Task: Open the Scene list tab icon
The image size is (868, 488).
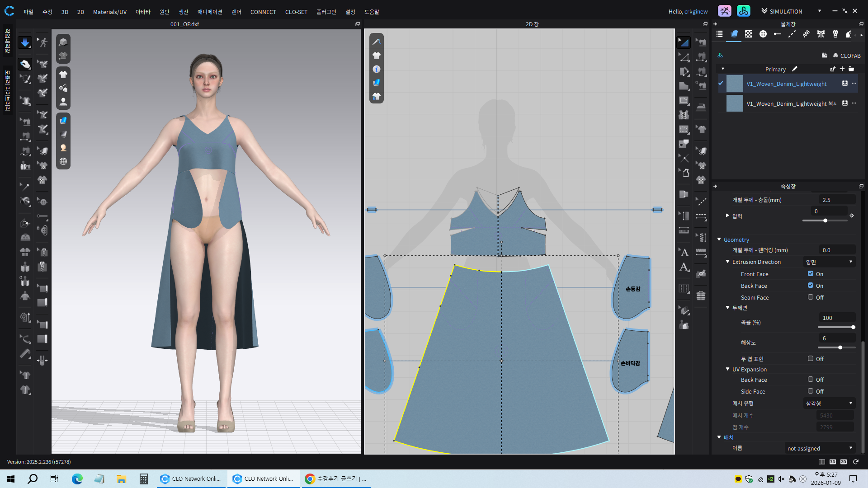Action: [x=720, y=34]
